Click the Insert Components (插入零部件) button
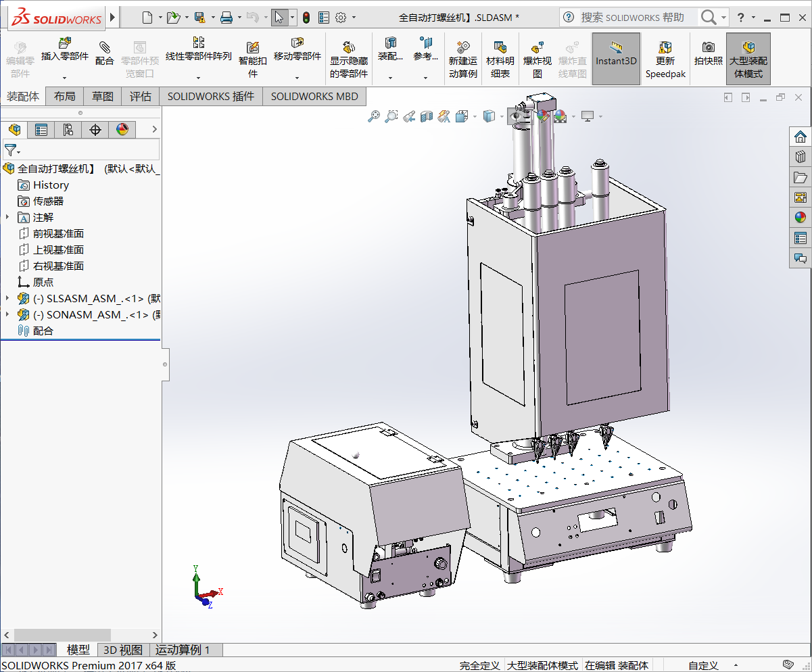The width and height of the screenshot is (812, 672). [x=65, y=51]
